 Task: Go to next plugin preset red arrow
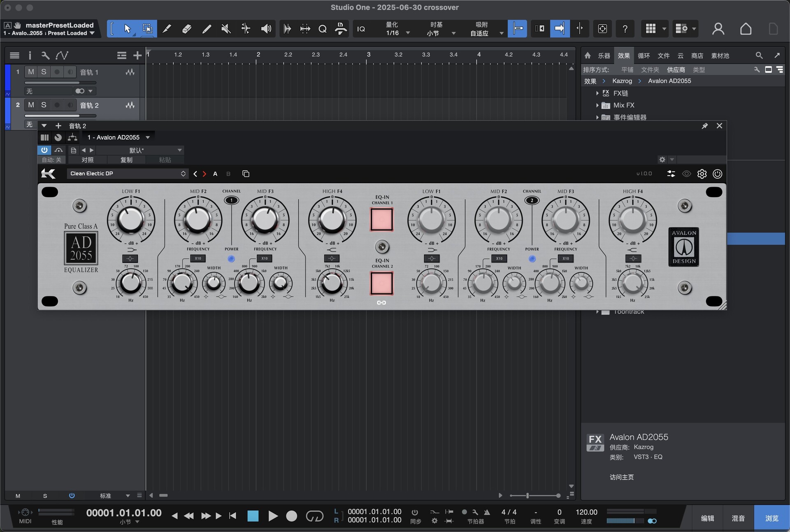[204, 174]
